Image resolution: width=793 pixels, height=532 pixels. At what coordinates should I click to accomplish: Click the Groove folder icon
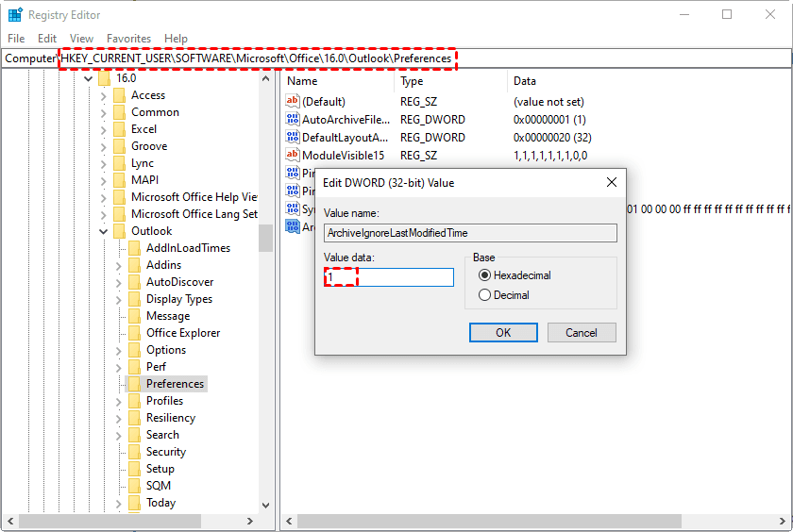[119, 146]
